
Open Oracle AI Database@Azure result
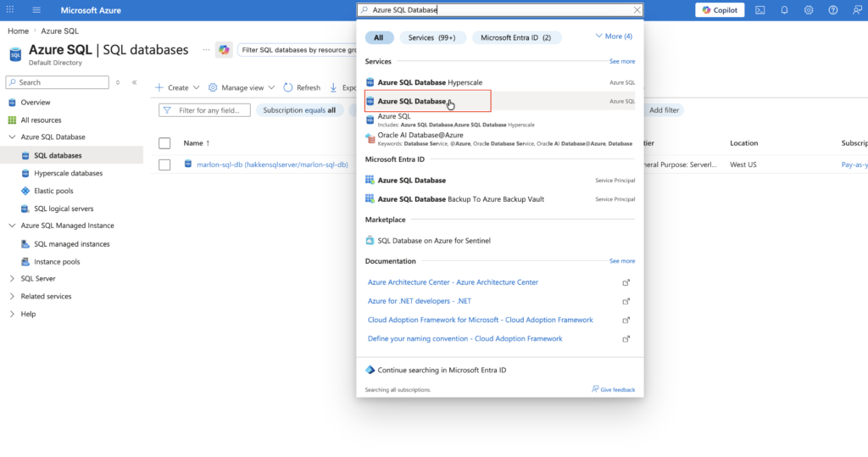click(x=500, y=139)
